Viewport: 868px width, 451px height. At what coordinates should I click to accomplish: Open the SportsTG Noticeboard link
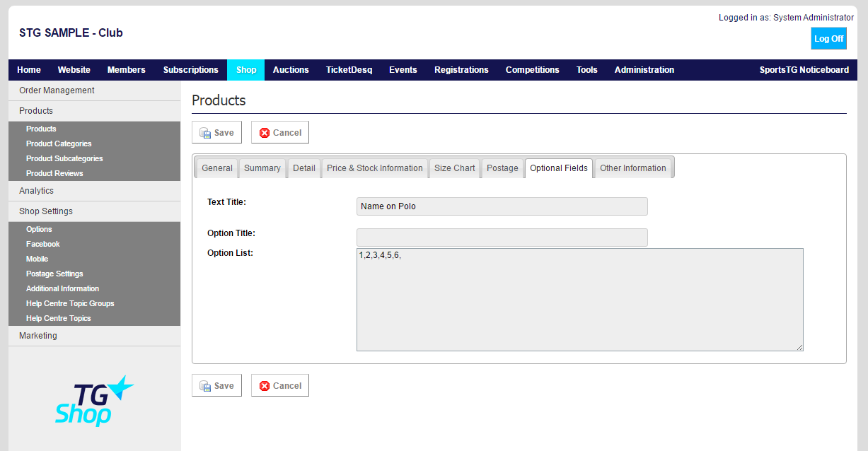[804, 70]
